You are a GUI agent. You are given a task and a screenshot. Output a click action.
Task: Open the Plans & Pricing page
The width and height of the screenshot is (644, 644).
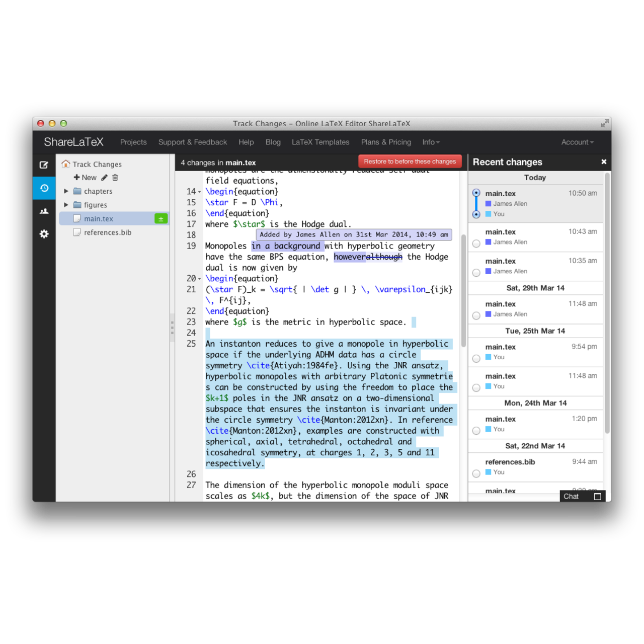pyautogui.click(x=386, y=142)
